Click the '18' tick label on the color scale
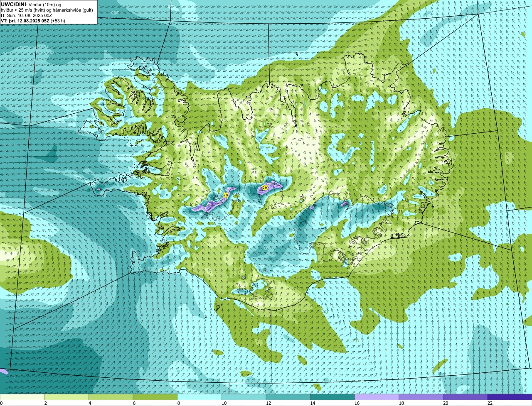532x406 pixels. pos(401,403)
